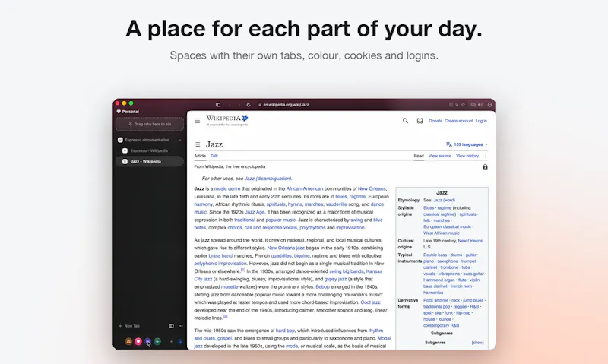The image size is (608, 364).
Task: Open the page tools vertical dots menu
Action: coord(486,156)
